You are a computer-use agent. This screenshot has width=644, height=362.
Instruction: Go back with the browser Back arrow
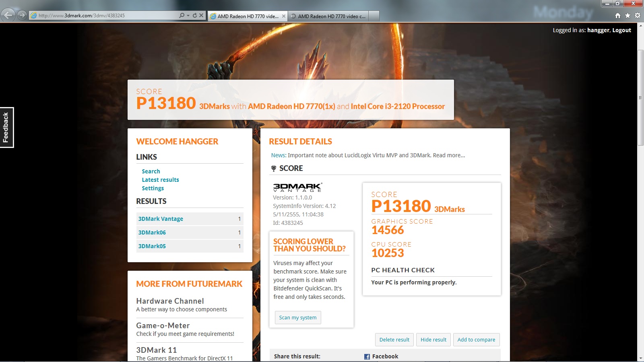click(8, 16)
